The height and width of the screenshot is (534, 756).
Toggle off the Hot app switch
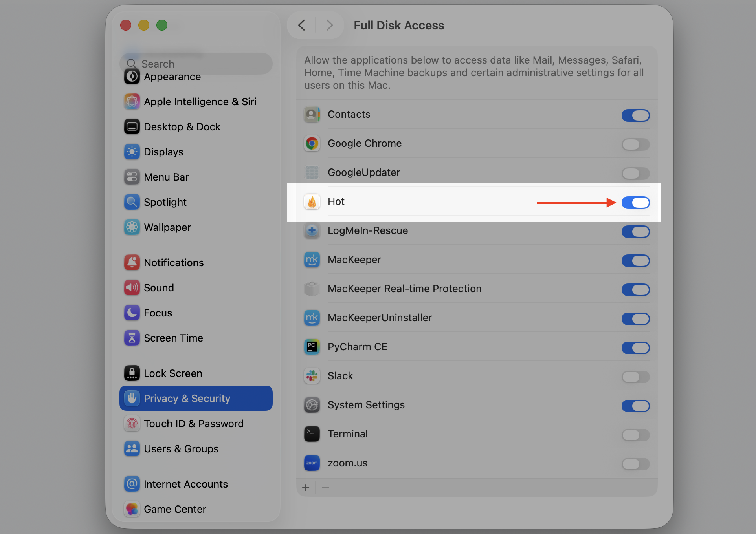point(635,203)
